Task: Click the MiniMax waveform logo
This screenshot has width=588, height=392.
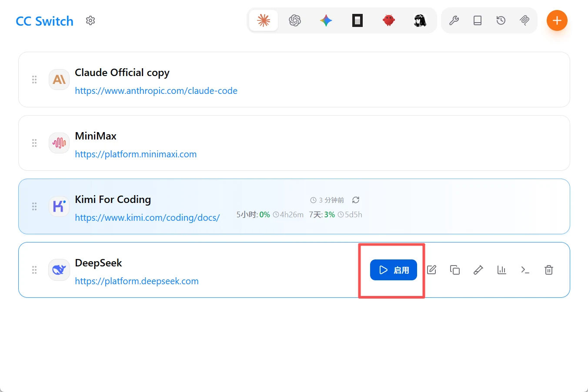Action: click(x=59, y=143)
